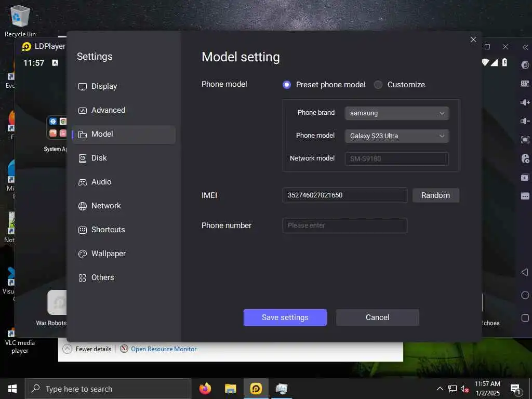The width and height of the screenshot is (532, 399).
Task: Generate a Random IMEI
Action: (x=436, y=195)
